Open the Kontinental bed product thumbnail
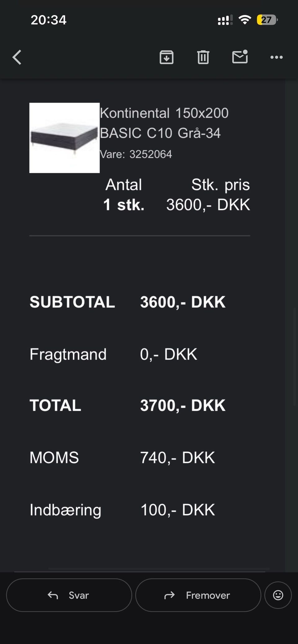This screenshot has width=298, height=644. point(65,138)
